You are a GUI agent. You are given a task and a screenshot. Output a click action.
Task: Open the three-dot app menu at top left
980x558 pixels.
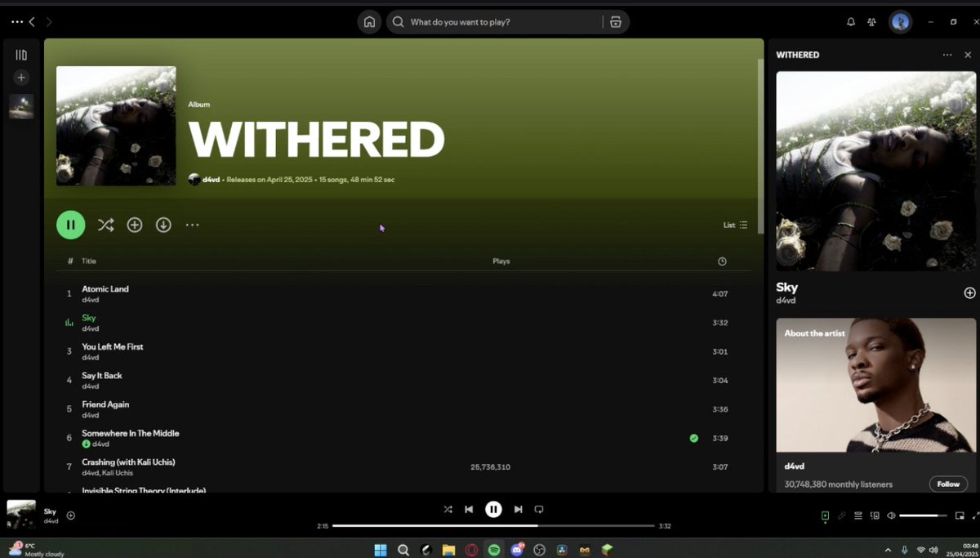pos(16,22)
